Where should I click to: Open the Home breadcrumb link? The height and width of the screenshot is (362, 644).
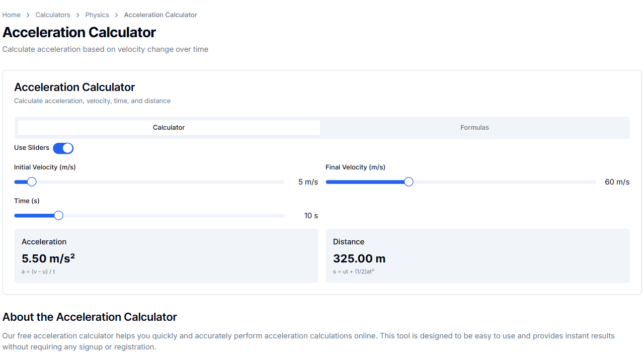coord(11,15)
